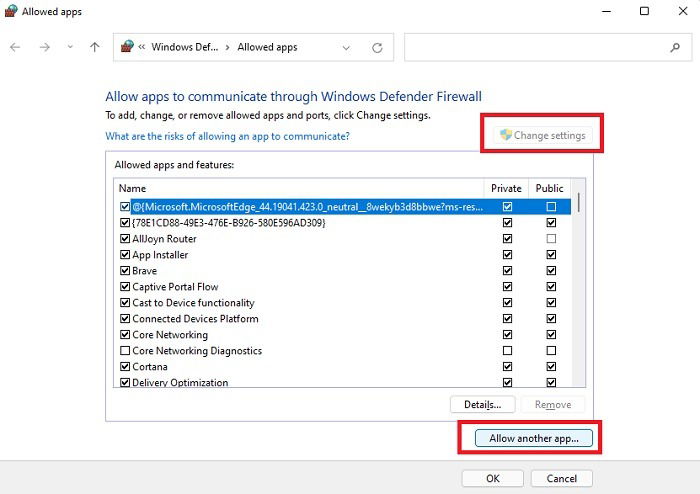The image size is (700, 494).
Task: Click the Details button
Action: [483, 404]
